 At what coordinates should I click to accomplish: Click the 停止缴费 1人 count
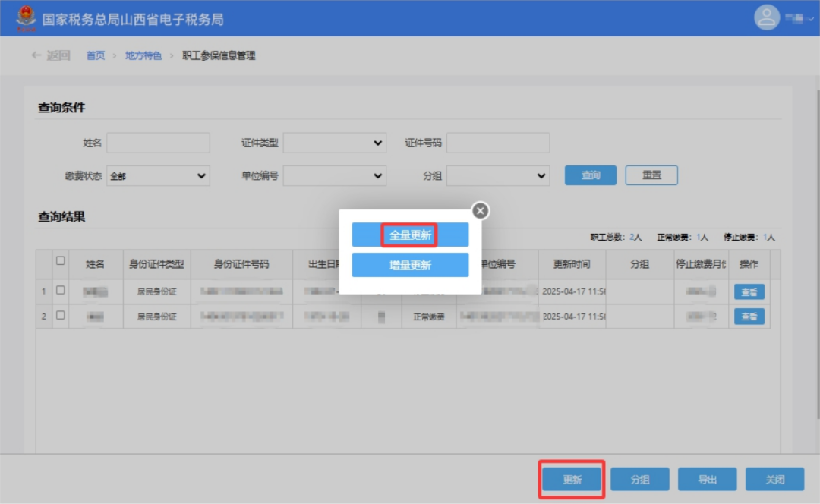tap(749, 238)
